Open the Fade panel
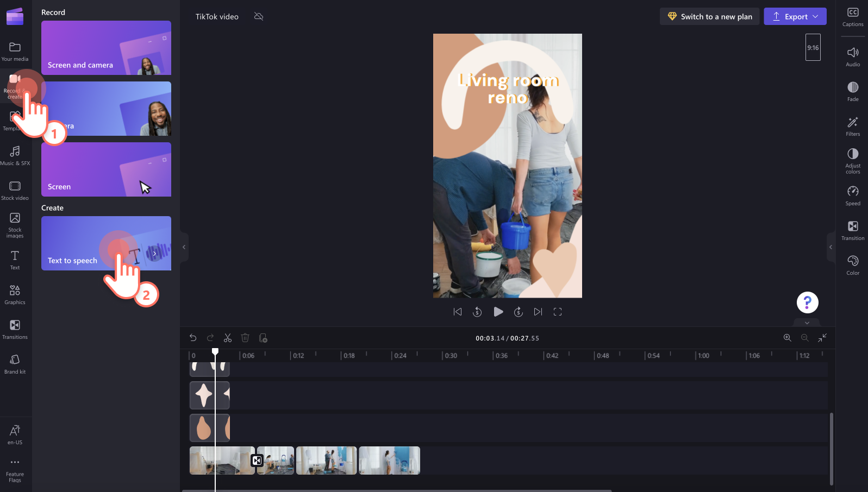This screenshot has height=492, width=868. click(853, 92)
